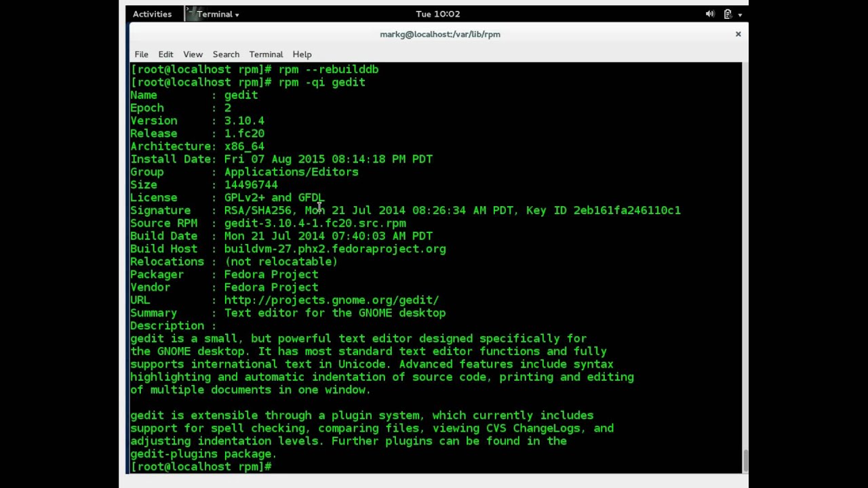Click the last command prompt line
The image size is (868, 488).
tap(201, 468)
